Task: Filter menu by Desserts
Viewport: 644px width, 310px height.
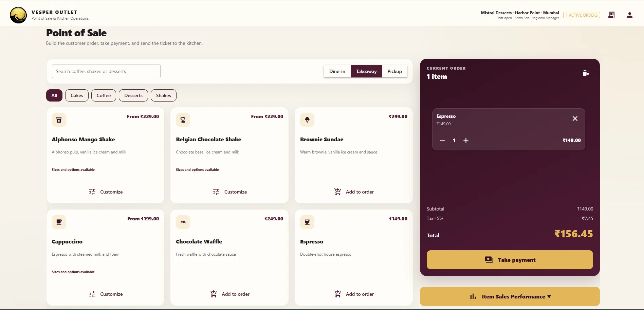Action: pyautogui.click(x=133, y=95)
